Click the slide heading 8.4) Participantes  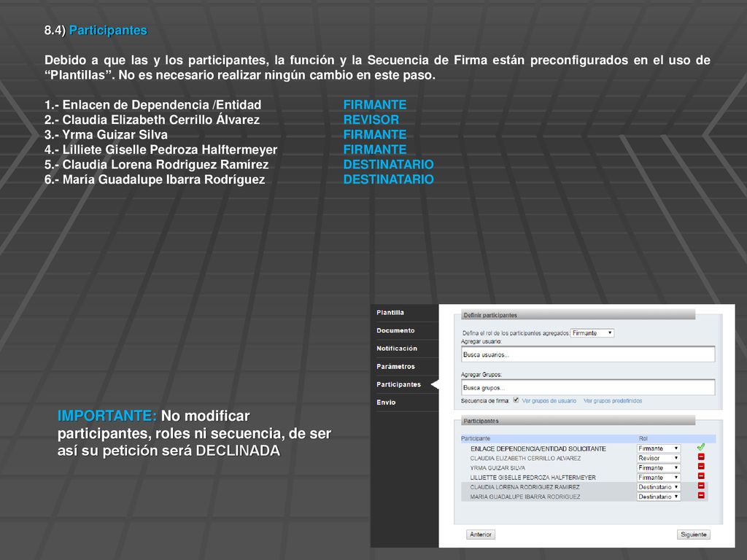pos(96,31)
